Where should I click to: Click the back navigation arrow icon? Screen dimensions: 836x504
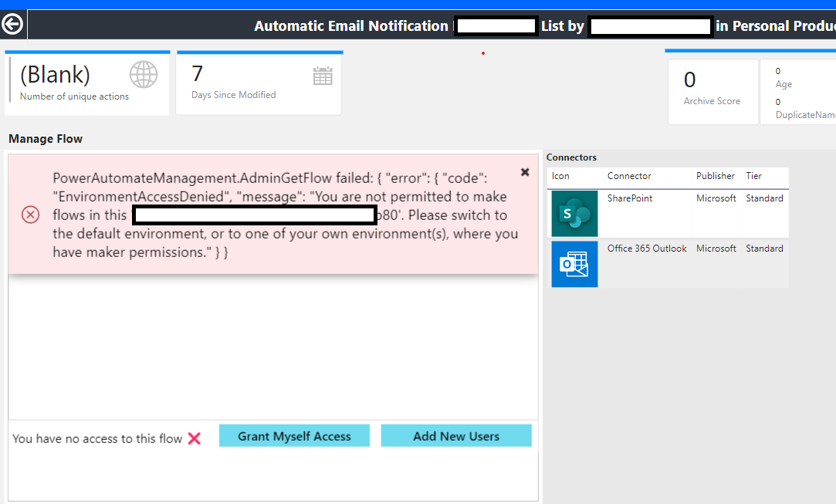(12, 24)
